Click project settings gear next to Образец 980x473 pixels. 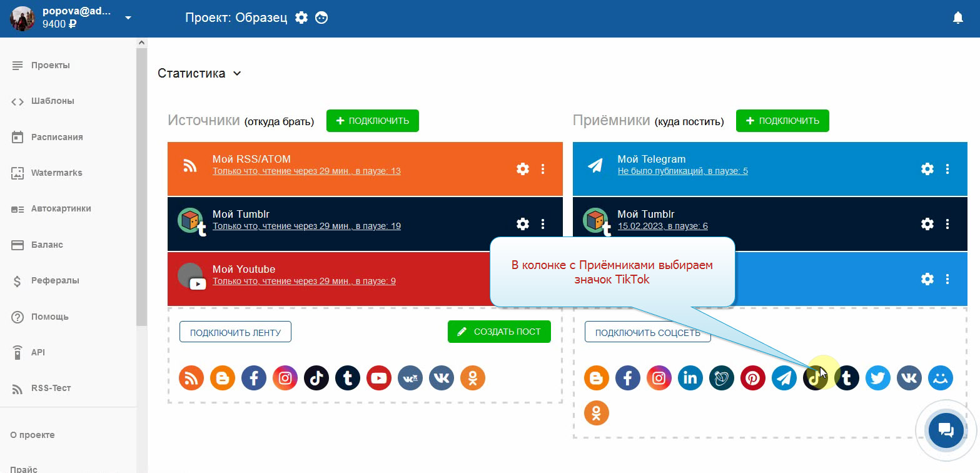(301, 18)
